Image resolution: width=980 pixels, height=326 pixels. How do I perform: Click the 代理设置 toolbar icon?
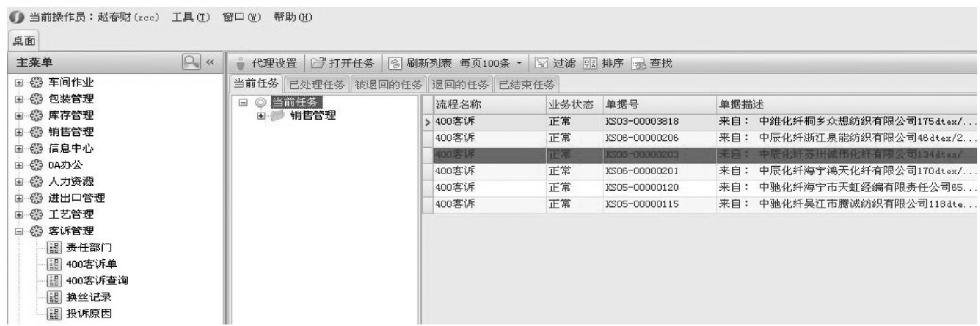pos(241,63)
